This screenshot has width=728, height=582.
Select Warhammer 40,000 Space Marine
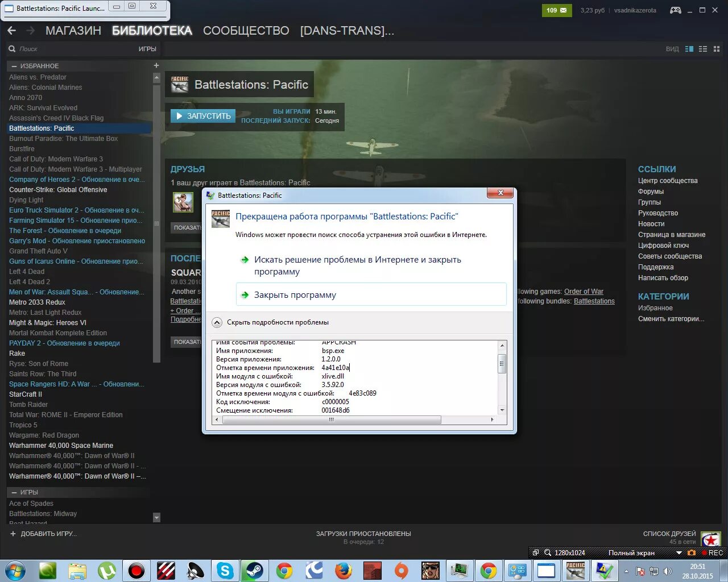click(61, 446)
